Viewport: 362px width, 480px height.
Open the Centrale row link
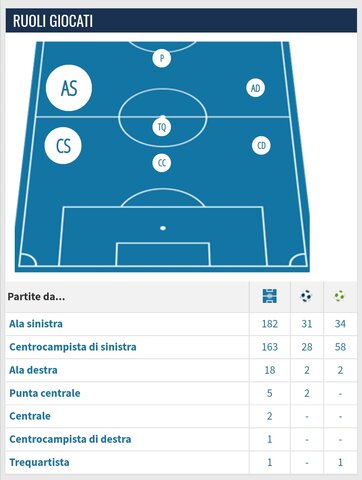click(30, 416)
